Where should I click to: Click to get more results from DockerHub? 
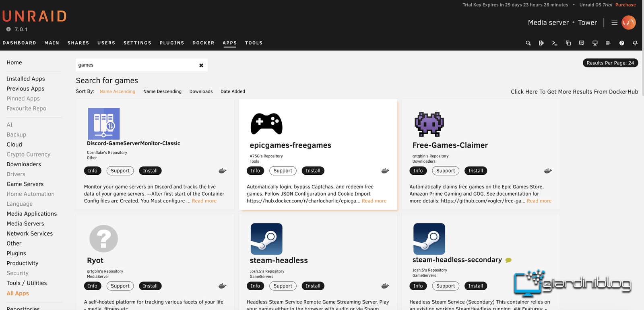tap(574, 92)
